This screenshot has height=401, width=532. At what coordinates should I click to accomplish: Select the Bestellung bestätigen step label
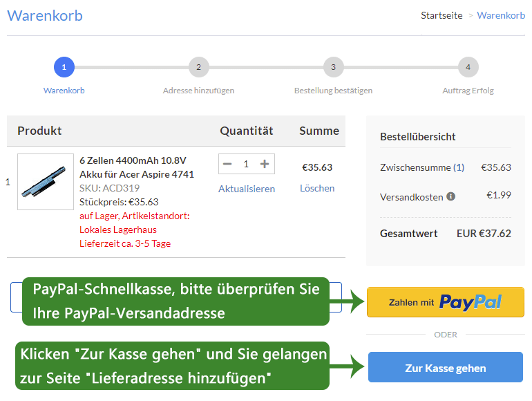coord(334,91)
